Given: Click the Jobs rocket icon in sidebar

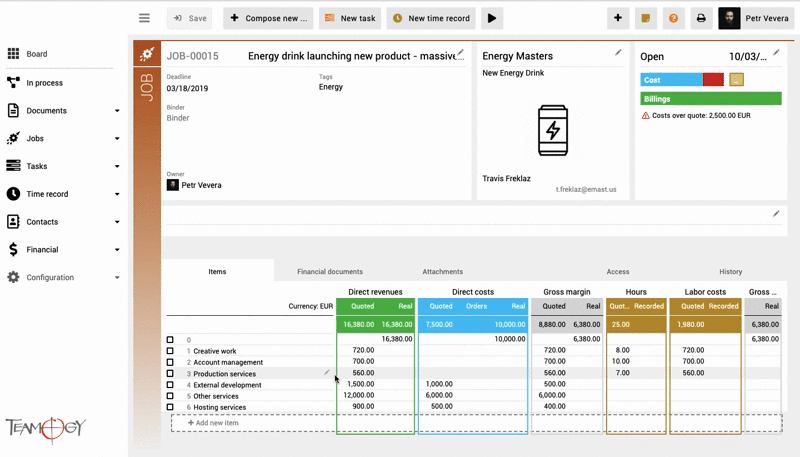Looking at the screenshot, I should pos(13,138).
